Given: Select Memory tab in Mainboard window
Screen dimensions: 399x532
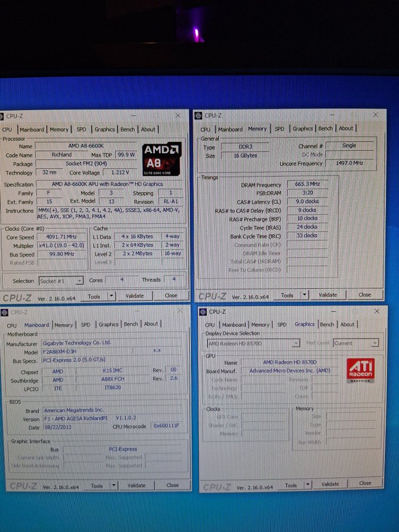Looking at the screenshot, I should coord(64,325).
